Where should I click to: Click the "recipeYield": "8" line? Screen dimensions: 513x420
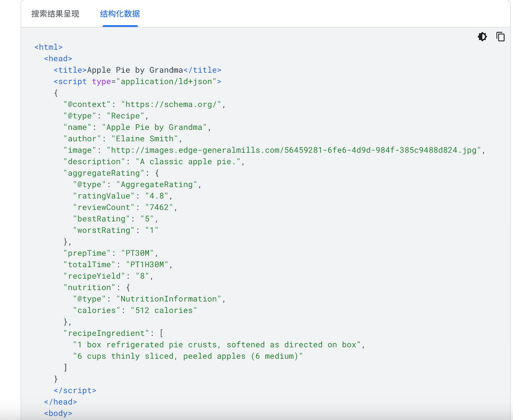point(109,276)
